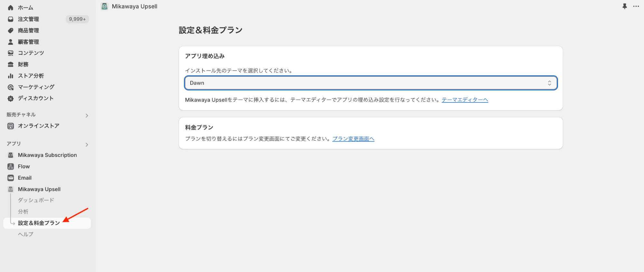Click the store analytics bar chart icon
The image size is (644, 272).
tap(11, 76)
